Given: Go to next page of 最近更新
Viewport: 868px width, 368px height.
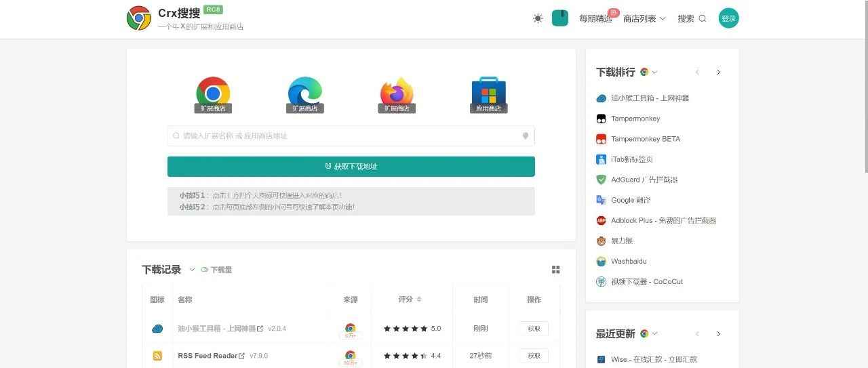Looking at the screenshot, I should pos(718,333).
